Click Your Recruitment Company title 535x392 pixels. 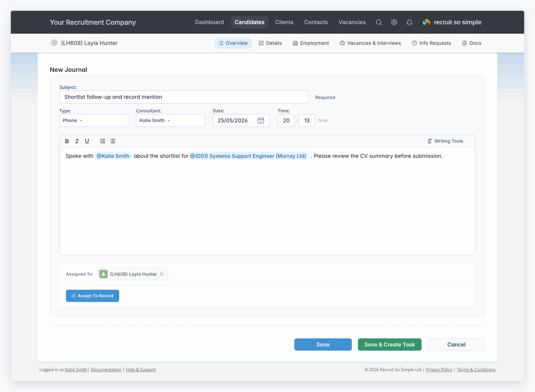coord(93,22)
